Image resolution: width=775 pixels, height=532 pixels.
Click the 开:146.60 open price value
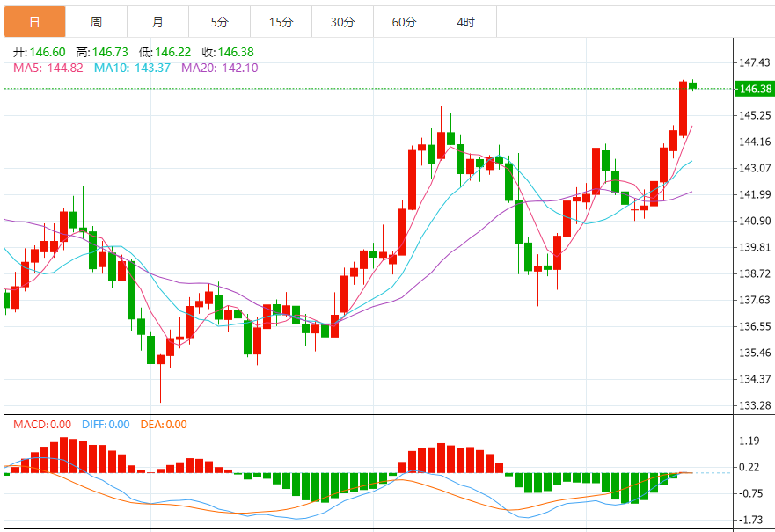pyautogui.click(x=40, y=53)
